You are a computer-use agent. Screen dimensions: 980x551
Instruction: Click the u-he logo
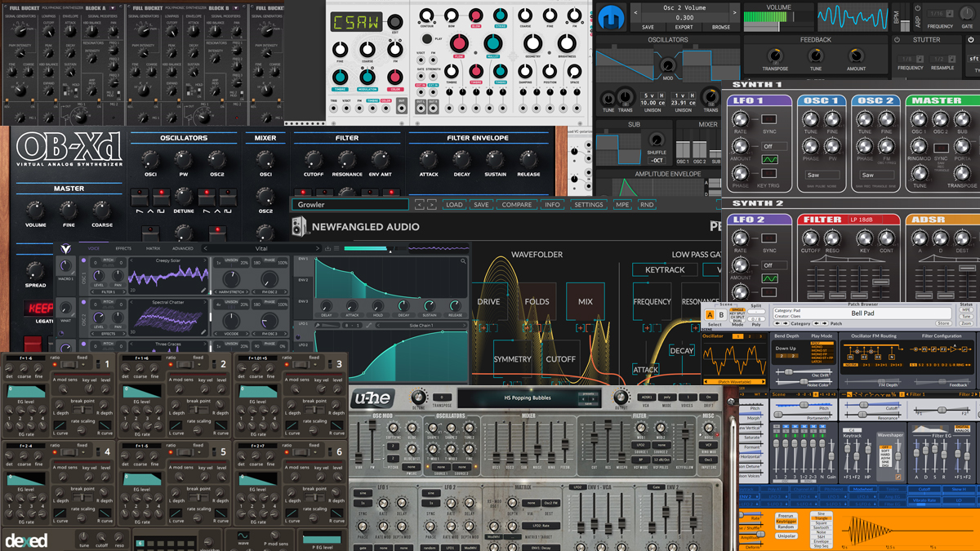pyautogui.click(x=372, y=399)
